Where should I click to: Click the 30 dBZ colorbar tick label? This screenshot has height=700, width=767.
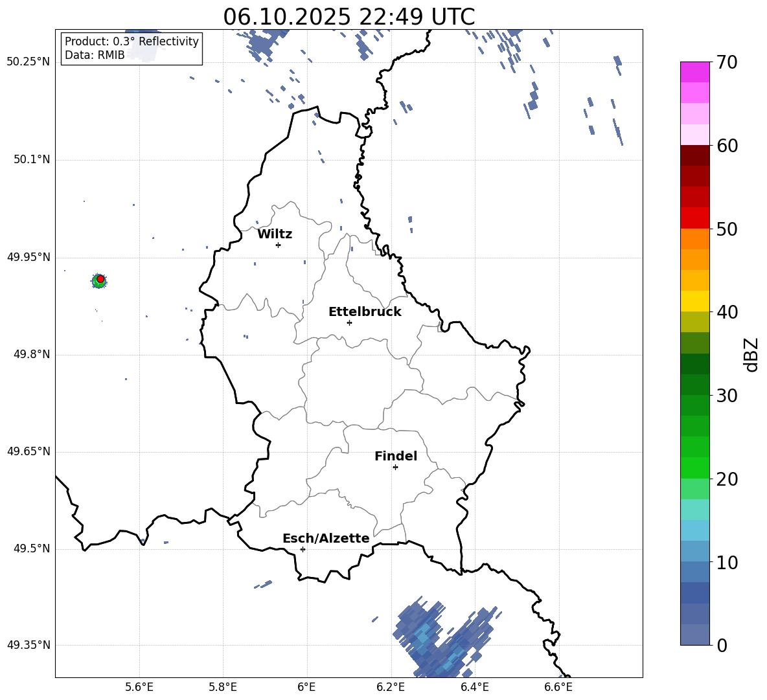[727, 396]
